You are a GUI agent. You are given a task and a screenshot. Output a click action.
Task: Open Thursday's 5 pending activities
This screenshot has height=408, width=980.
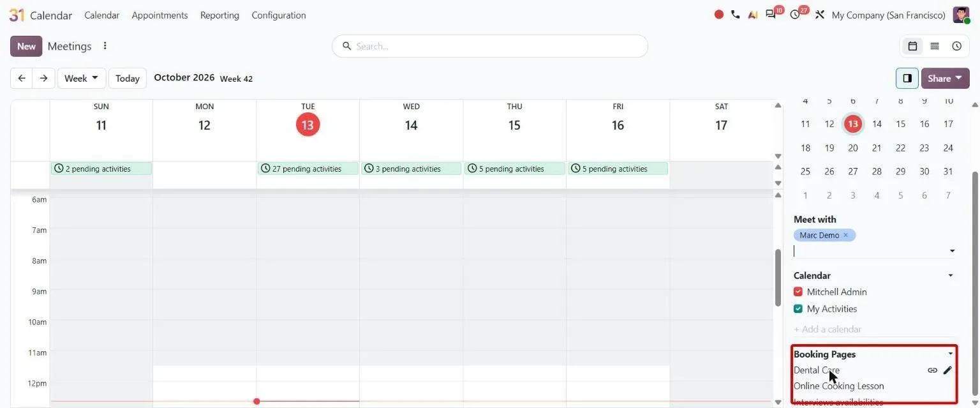(x=515, y=169)
